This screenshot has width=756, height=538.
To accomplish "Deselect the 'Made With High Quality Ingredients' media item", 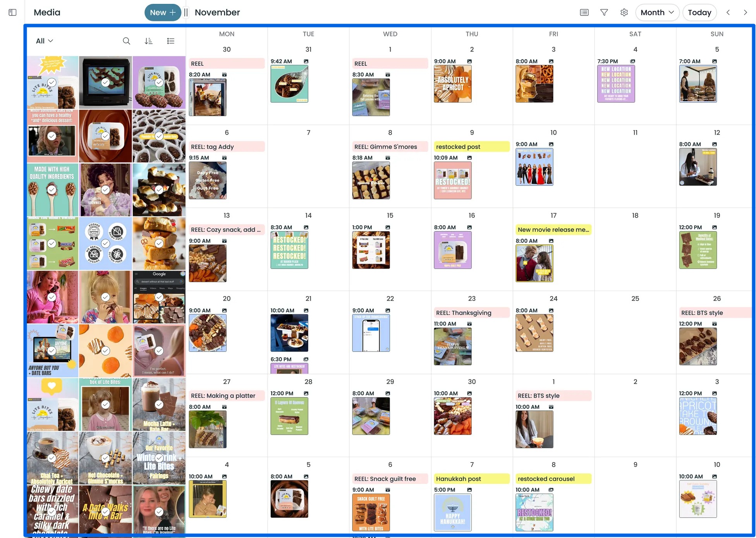I will (x=52, y=190).
